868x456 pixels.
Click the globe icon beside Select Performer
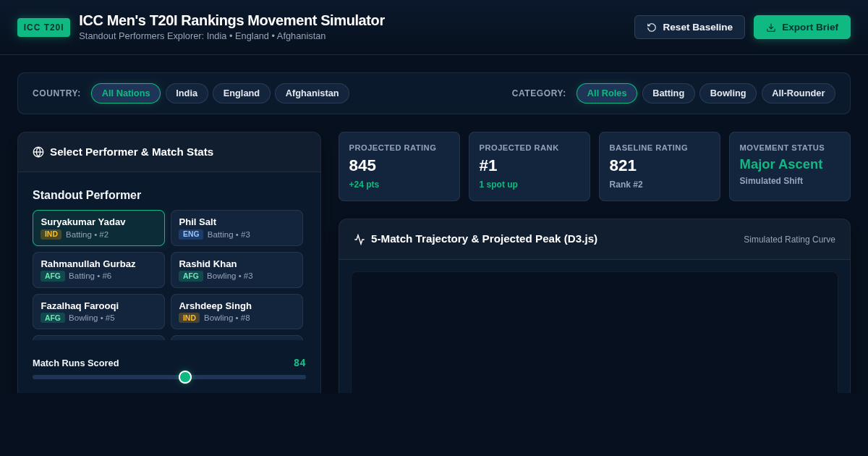pyautogui.click(x=38, y=152)
